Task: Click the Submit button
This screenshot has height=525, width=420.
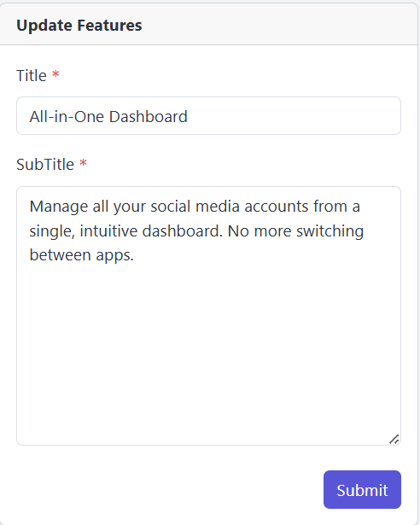Action: point(362,489)
